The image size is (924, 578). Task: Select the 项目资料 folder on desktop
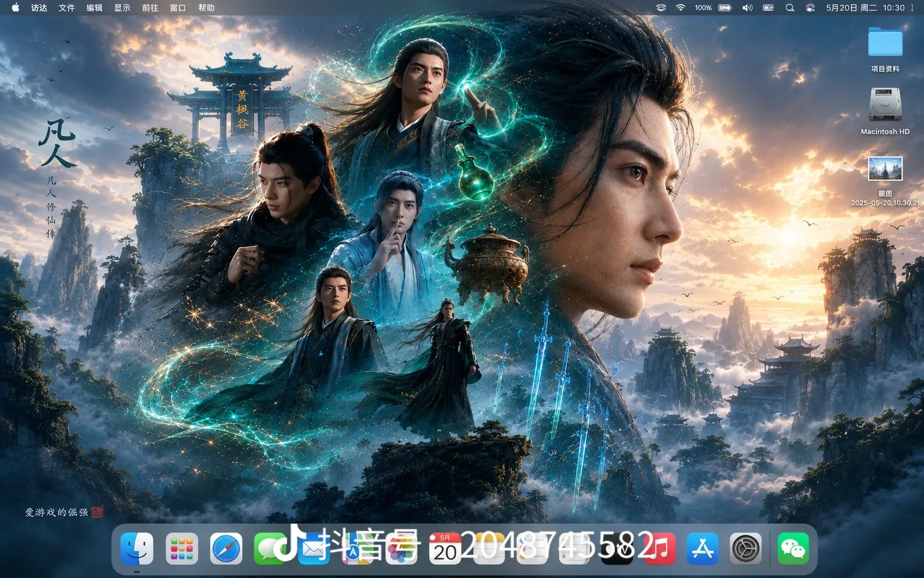[885, 43]
